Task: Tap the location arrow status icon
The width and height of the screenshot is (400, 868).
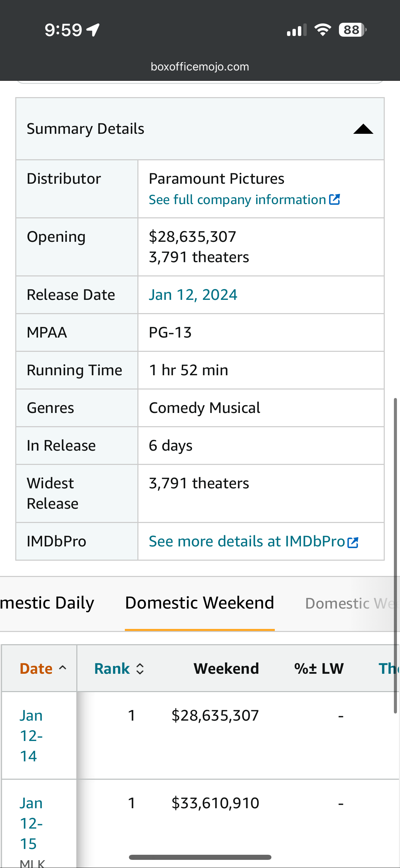Action: pos(93,30)
